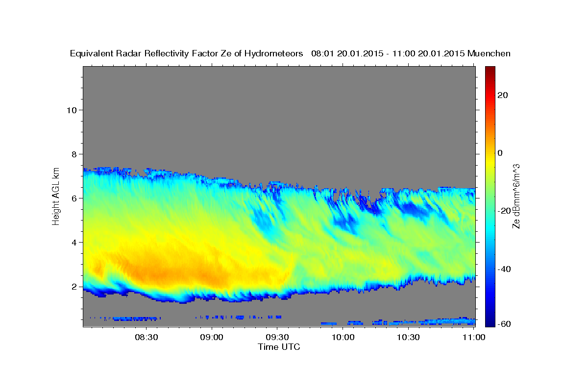The image size is (588, 392).
Task: Click the colorbar value label 20
Action: point(504,95)
